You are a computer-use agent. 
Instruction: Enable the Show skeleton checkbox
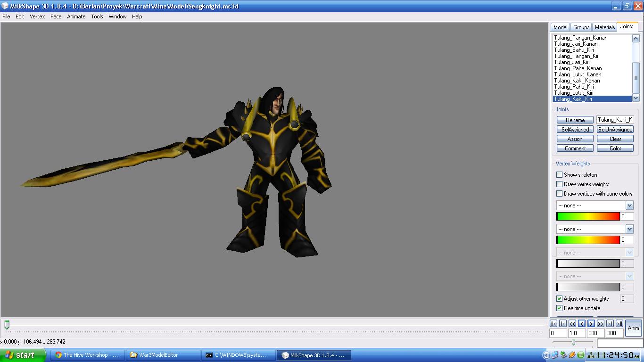click(559, 175)
